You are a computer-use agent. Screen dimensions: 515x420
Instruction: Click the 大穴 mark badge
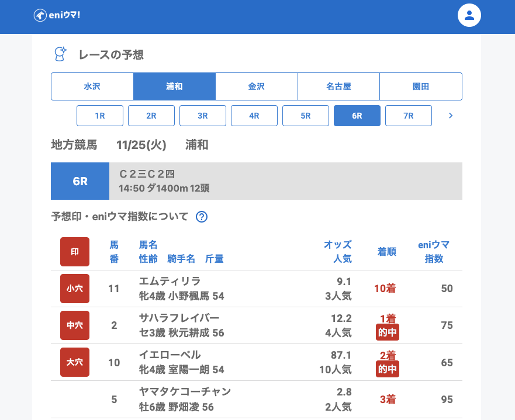[75, 362]
